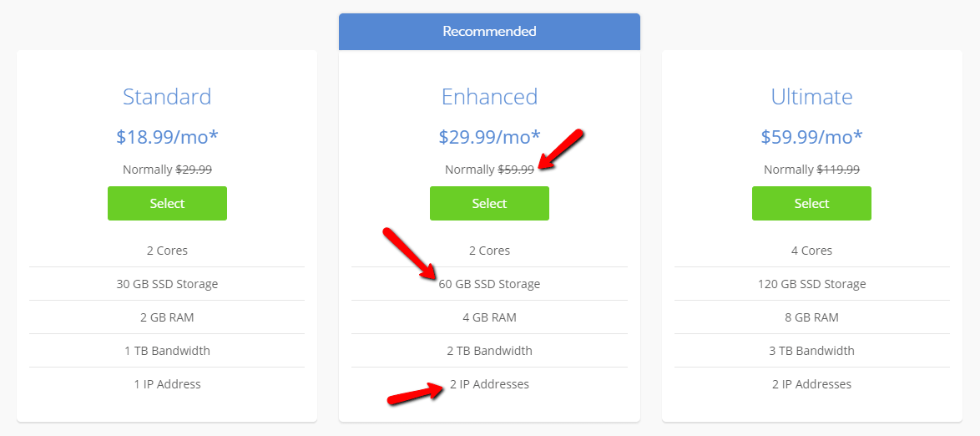The height and width of the screenshot is (436, 980).
Task: Choose the Enhanced plan Select button
Action: 489,203
